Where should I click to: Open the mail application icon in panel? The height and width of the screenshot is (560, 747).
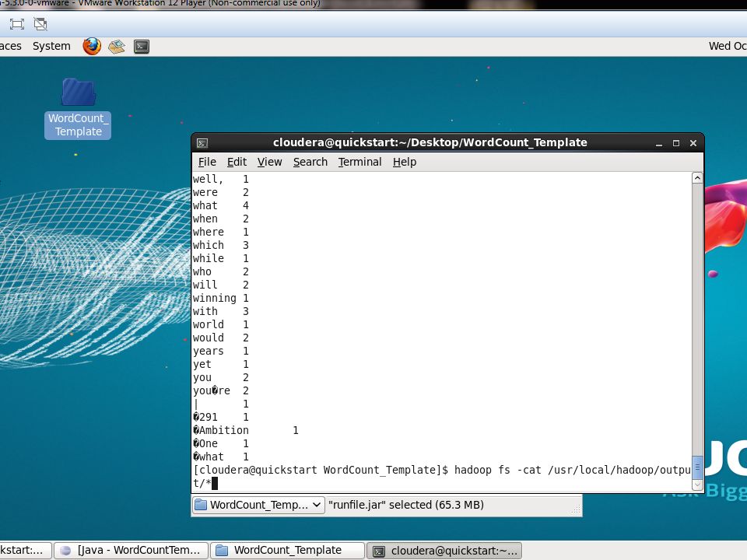(117, 46)
